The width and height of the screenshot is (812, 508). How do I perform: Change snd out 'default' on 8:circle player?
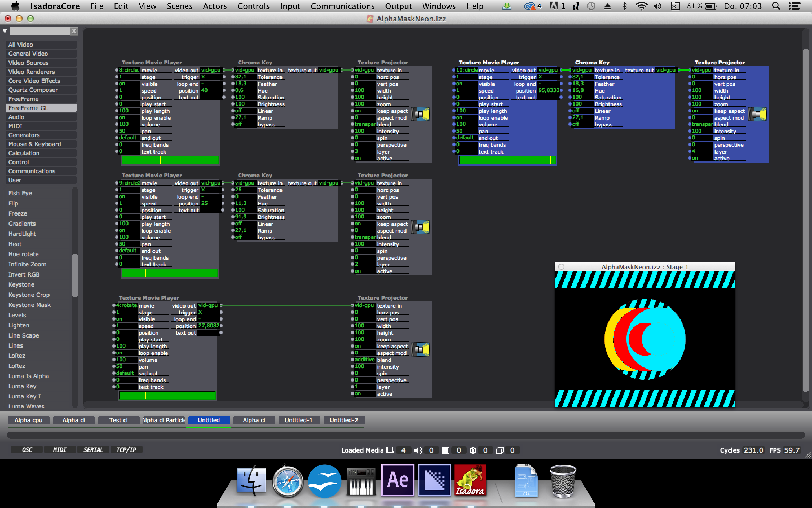[x=129, y=138]
